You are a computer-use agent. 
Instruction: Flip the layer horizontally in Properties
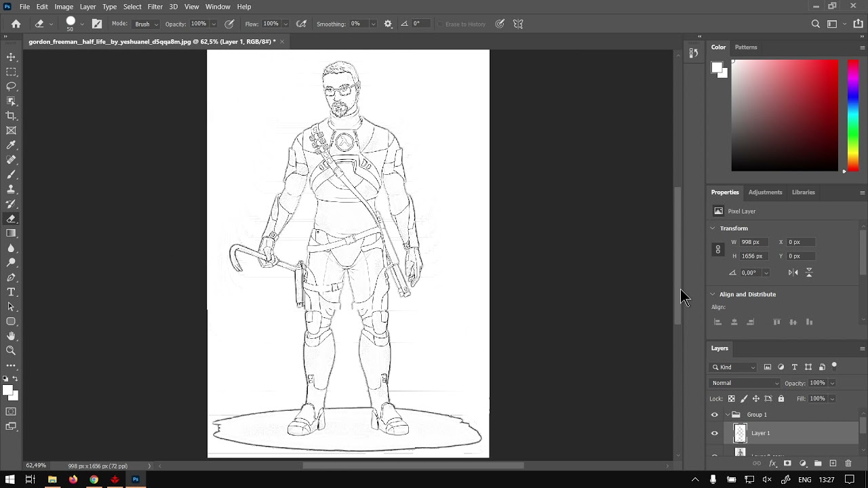click(x=793, y=272)
